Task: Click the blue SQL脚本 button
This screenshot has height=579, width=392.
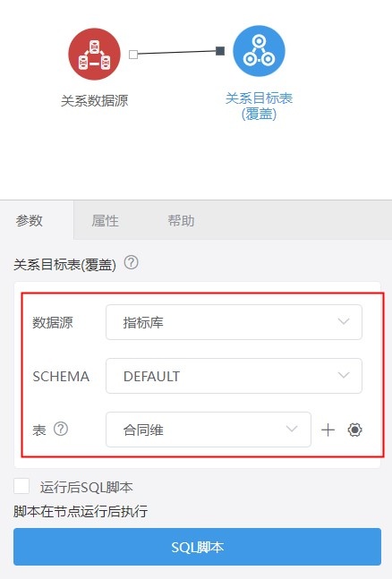Action: pos(197,547)
